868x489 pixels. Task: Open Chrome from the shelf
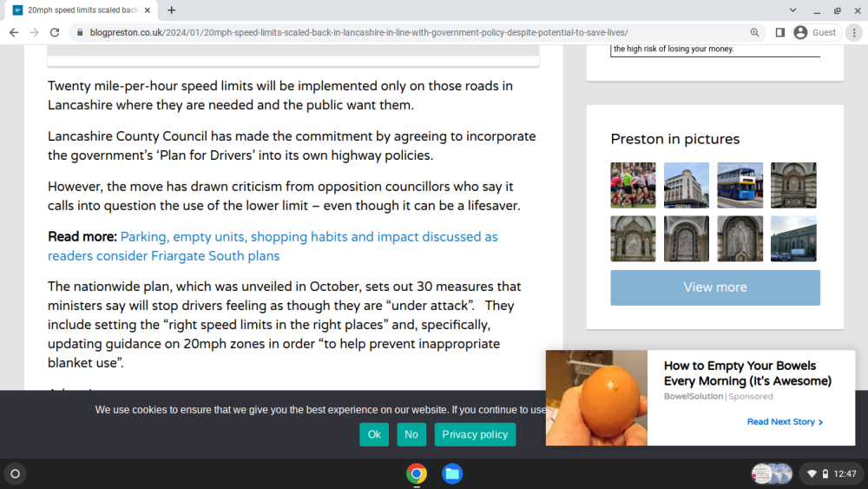point(417,474)
